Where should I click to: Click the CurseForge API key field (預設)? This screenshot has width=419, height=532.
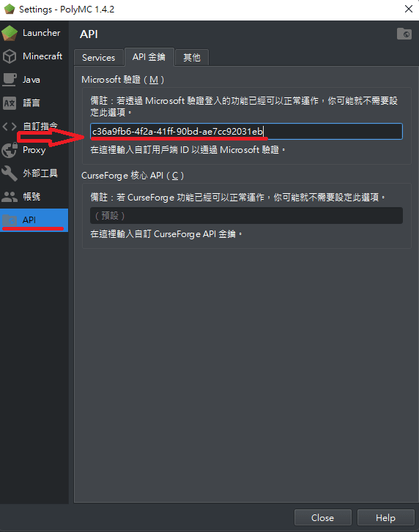[246, 215]
